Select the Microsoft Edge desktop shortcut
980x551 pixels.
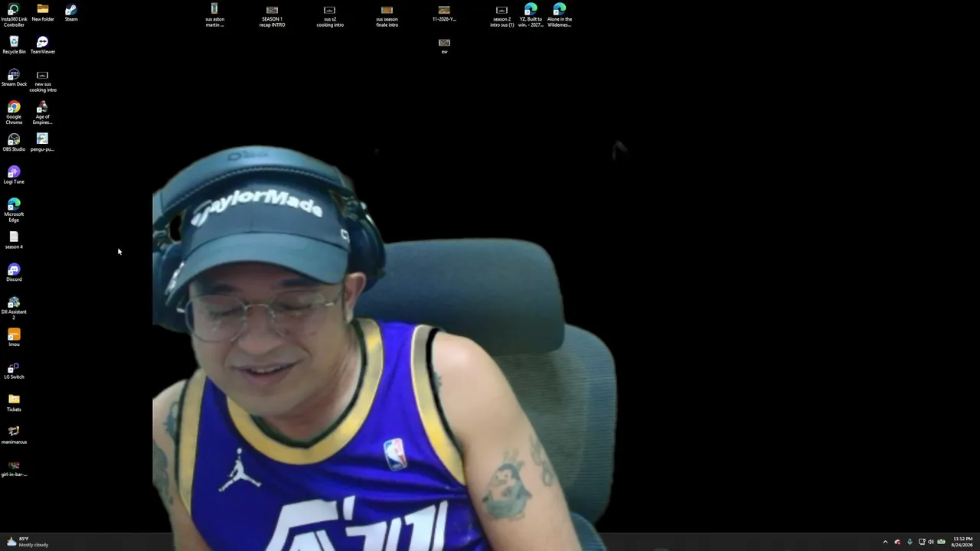coord(14,210)
